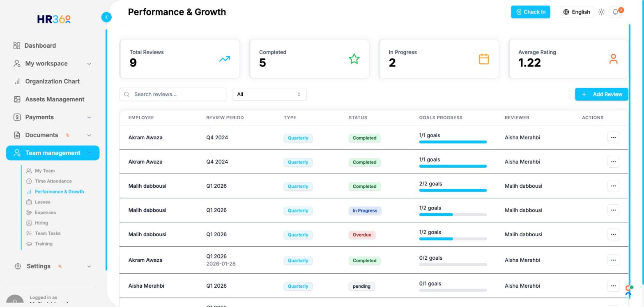This screenshot has height=307, width=644.
Task: Open actions for pending Aisha Merahbi review
Action: click(613, 286)
